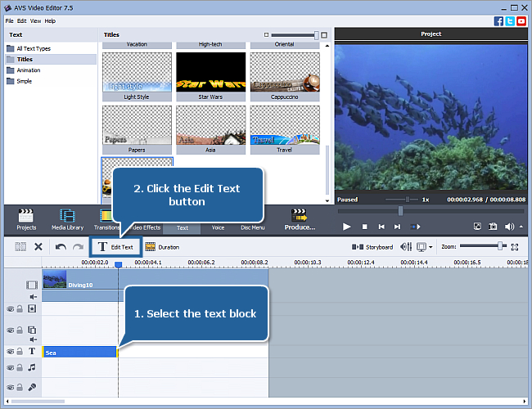Screen dimensions: 532x409
Task: Lock the text track
Action: click(20, 352)
